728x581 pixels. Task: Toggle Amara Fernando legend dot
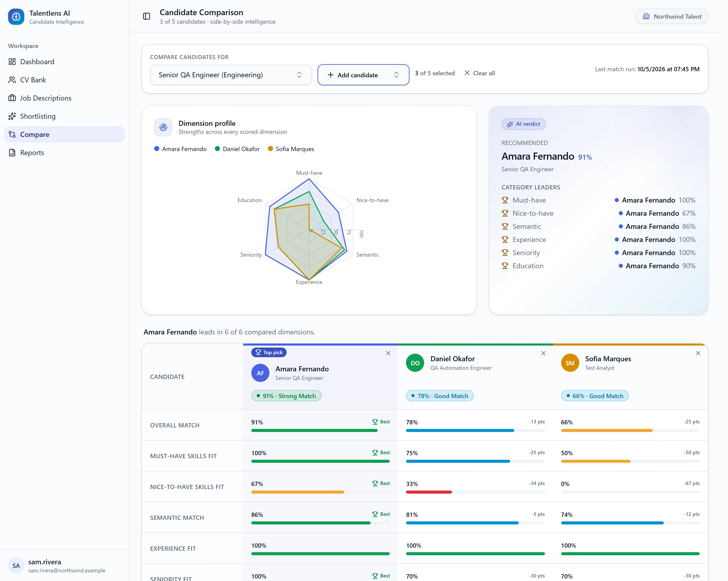pos(157,149)
